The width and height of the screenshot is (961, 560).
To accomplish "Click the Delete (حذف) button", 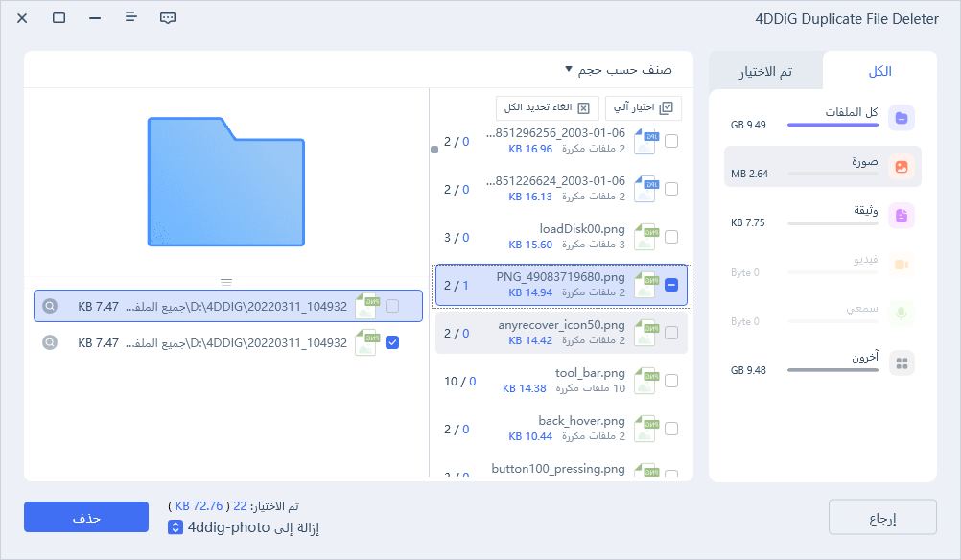I will 86,517.
